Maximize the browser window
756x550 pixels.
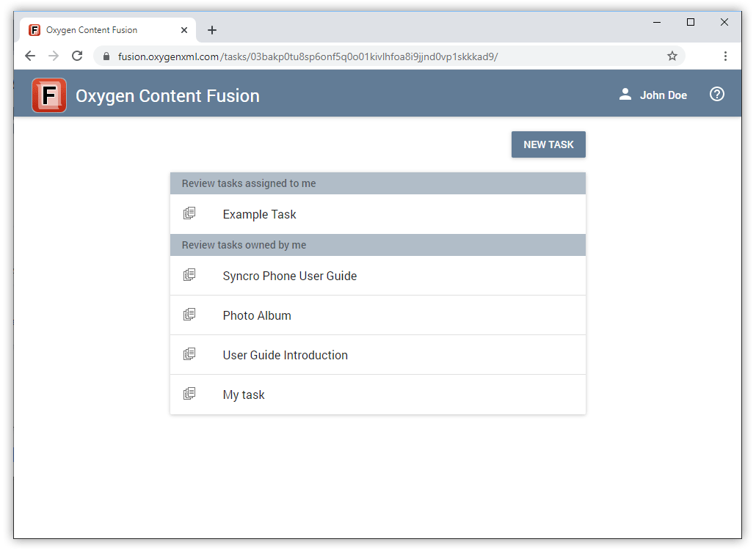pos(691,22)
